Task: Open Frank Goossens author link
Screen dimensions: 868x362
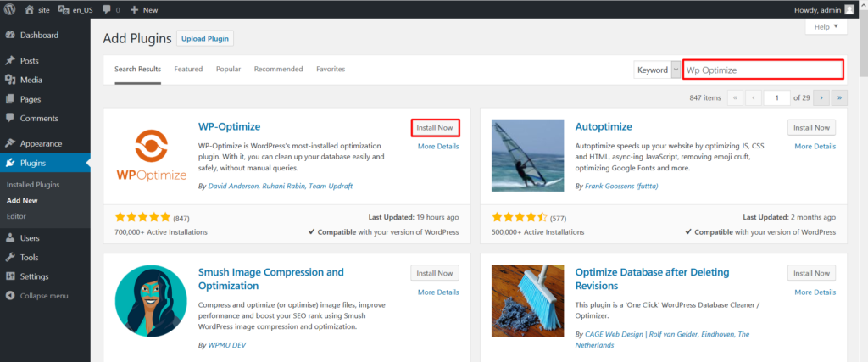Action: (621, 186)
